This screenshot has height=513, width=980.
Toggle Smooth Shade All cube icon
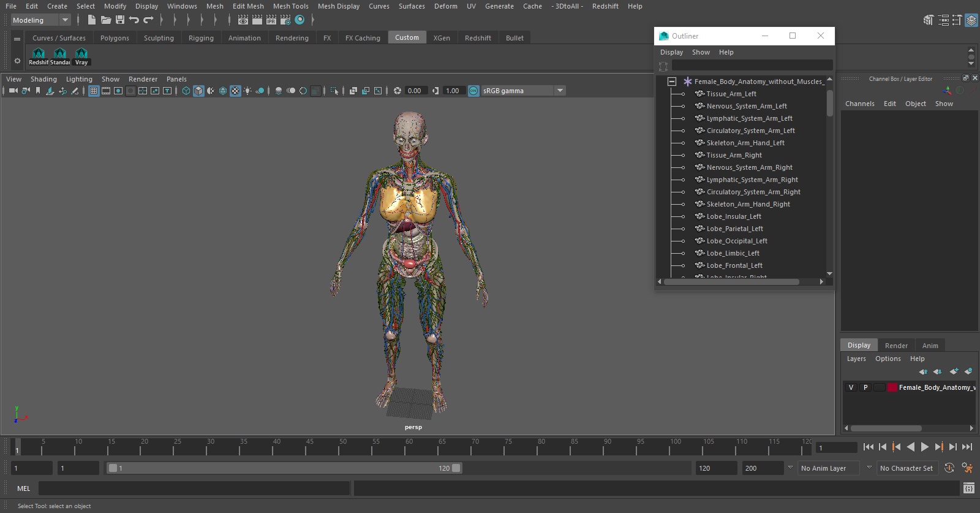(x=198, y=91)
